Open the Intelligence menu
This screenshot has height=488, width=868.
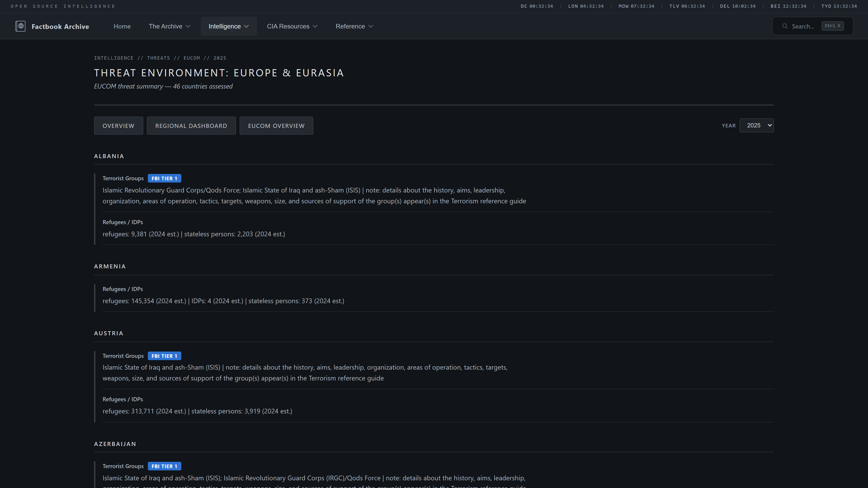coord(224,26)
